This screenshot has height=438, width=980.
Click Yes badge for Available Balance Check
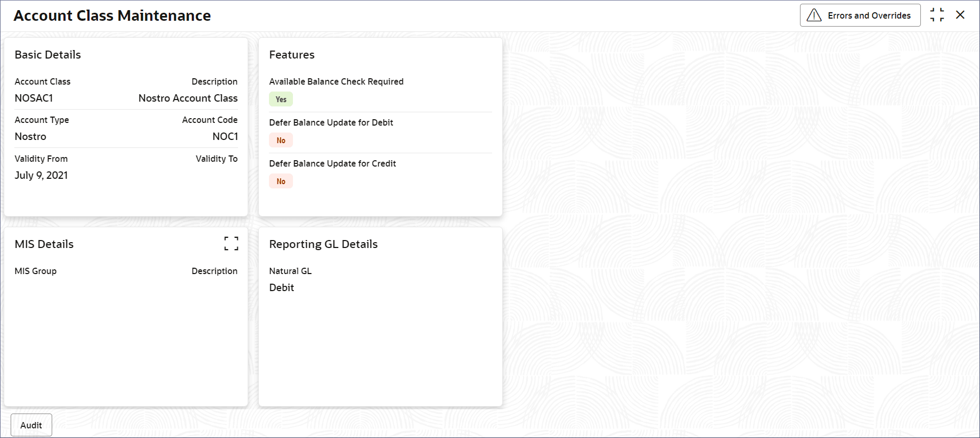coord(281,100)
